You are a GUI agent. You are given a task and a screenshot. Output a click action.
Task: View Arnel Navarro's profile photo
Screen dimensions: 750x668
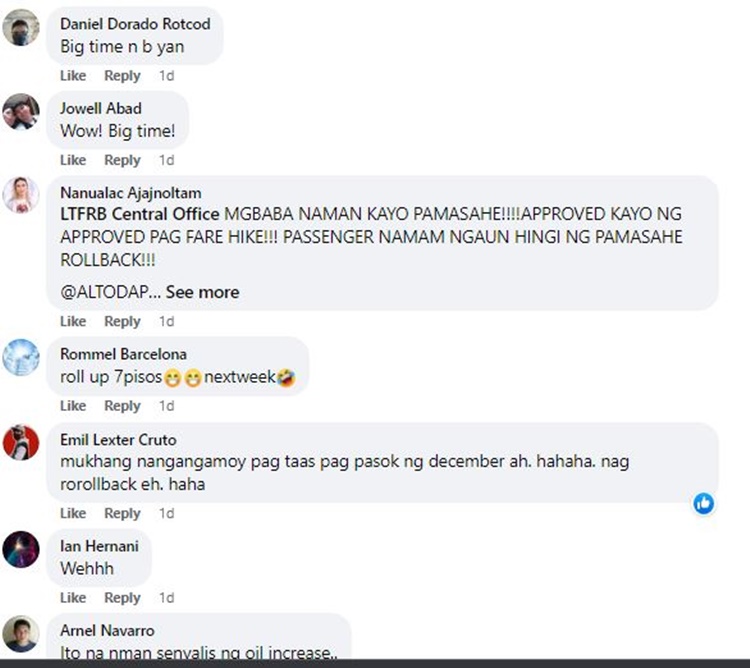point(21,634)
